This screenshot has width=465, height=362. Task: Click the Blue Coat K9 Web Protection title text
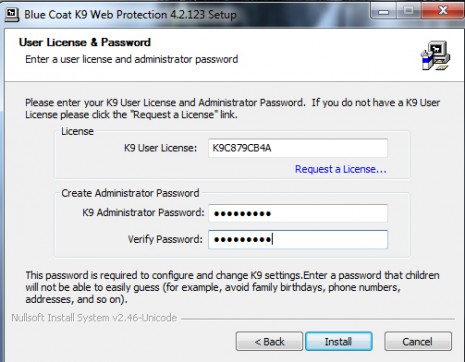(x=130, y=15)
